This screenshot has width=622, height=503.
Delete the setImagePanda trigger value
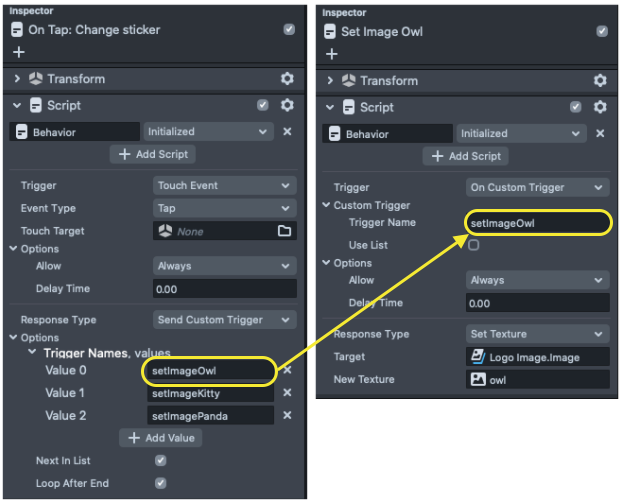pos(287,415)
